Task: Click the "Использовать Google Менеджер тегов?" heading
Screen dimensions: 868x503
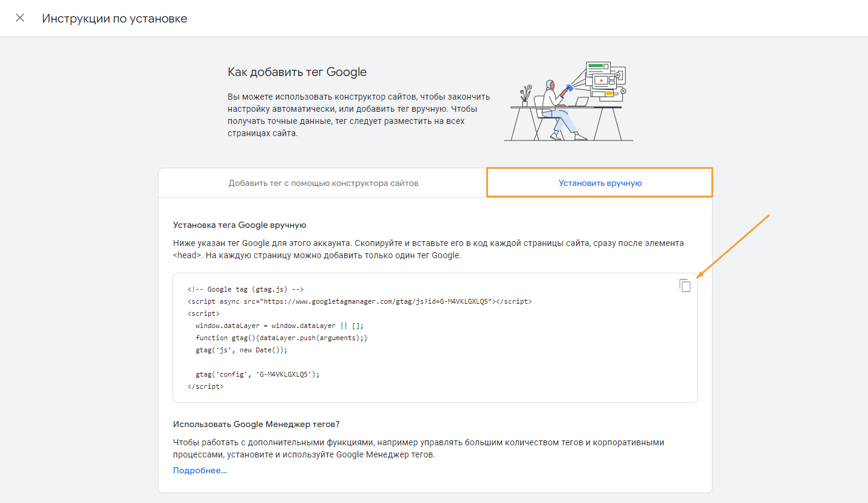Action: pyautogui.click(x=256, y=424)
